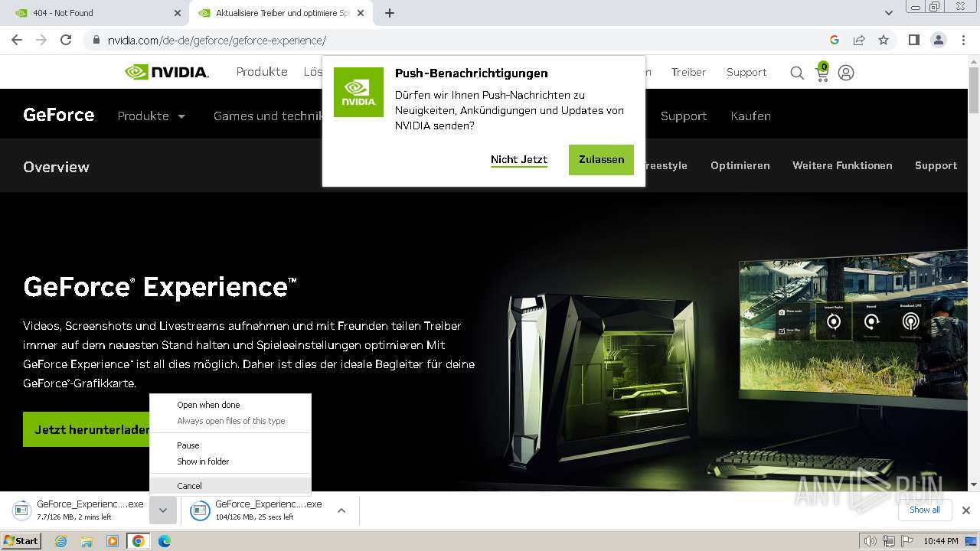Open Microsoft Edge from taskbar
Viewport: 980px width, 551px height.
[x=164, y=541]
